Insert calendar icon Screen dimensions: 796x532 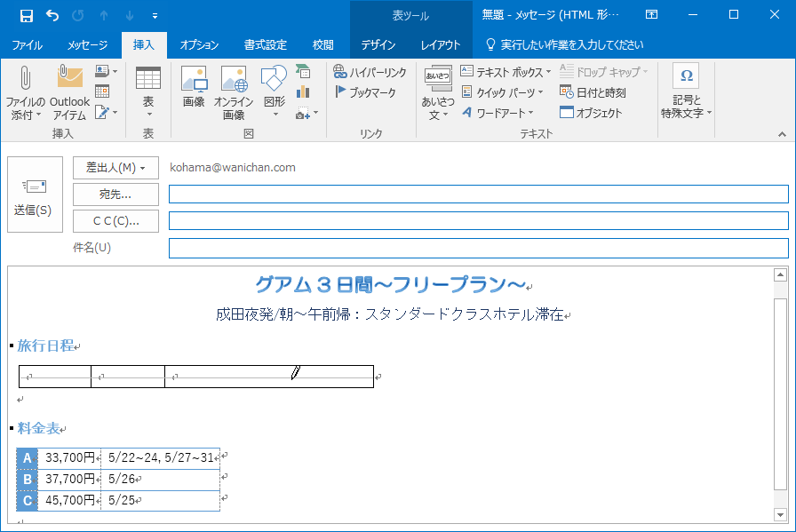102,91
